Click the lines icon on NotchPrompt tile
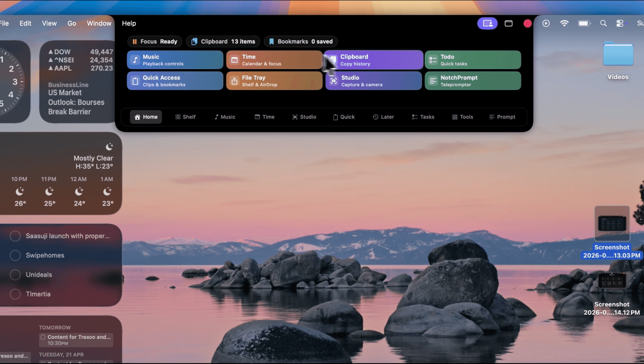Image resolution: width=644 pixels, height=364 pixels. (x=433, y=81)
